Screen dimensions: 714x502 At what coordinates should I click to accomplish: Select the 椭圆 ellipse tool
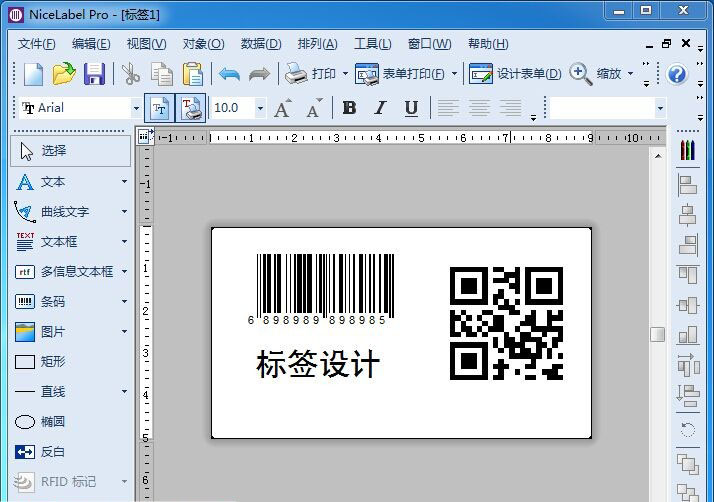click(71, 421)
